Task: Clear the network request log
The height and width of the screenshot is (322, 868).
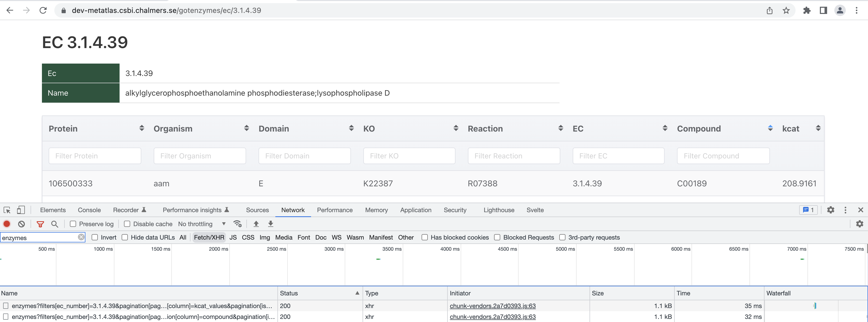Action: click(21, 224)
